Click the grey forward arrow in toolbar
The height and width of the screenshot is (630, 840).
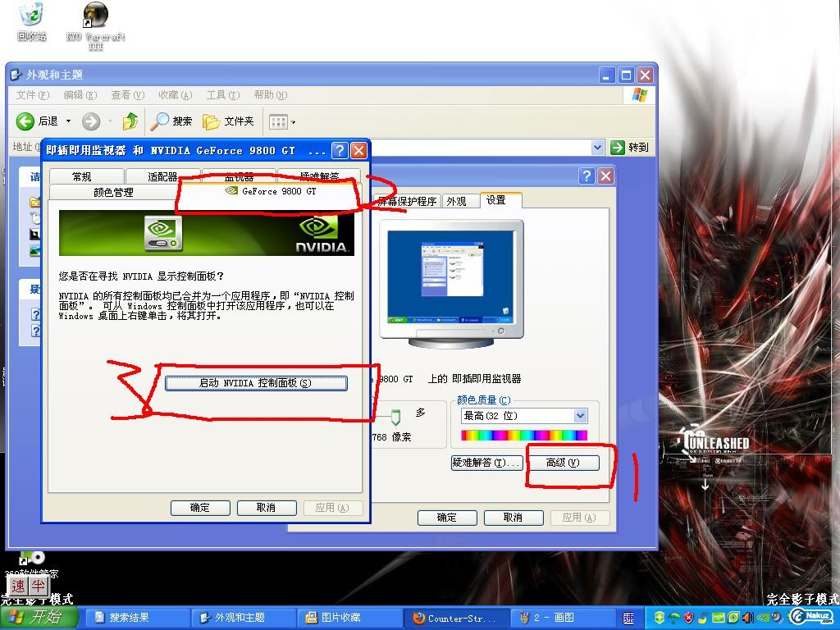point(91,121)
